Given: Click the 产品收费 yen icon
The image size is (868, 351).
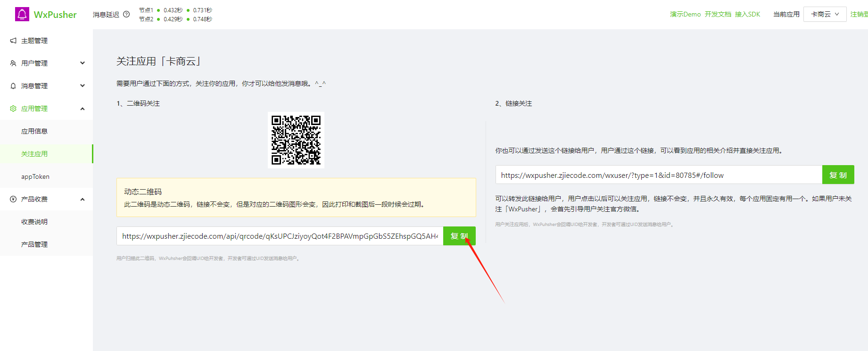Looking at the screenshot, I should point(13,199).
